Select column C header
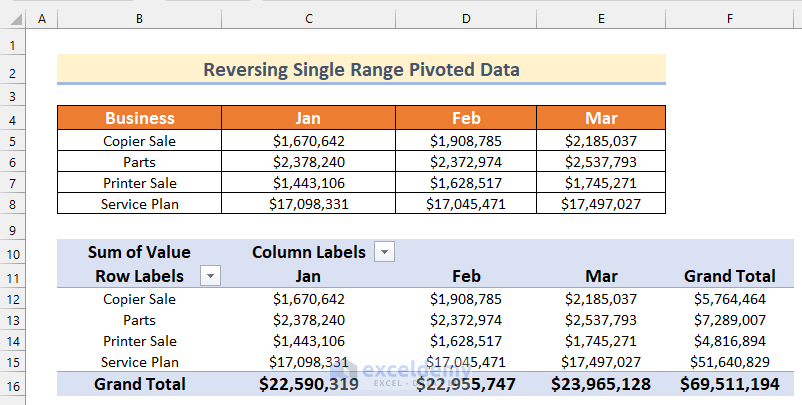Viewport: 802px width, 405px height. coord(308,19)
